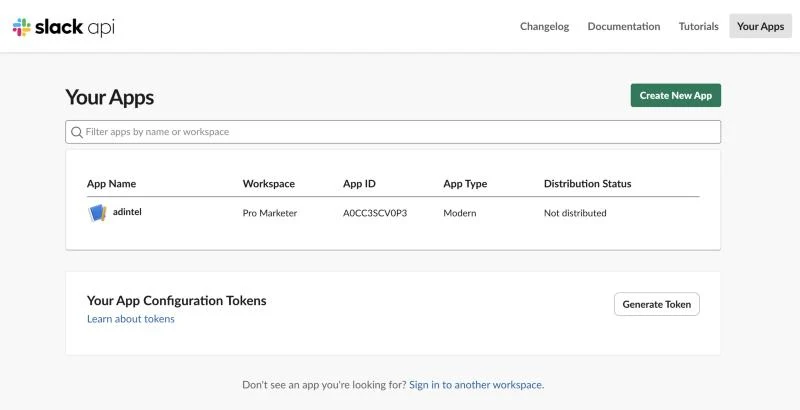This screenshot has width=800, height=410.
Task: Select the App ID A0CC3SCV0P3
Action: (375, 213)
